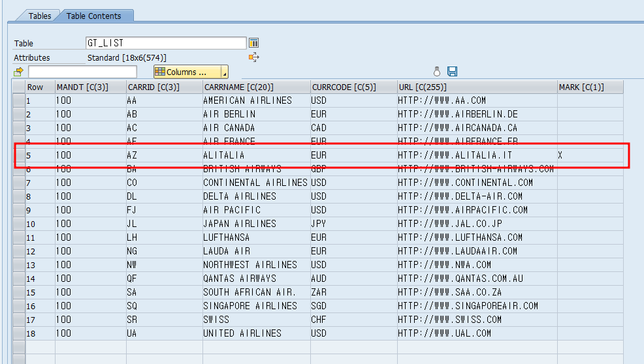Select the CARRID [C(3)] column header
This screenshot has width=644, height=364.
165,87
